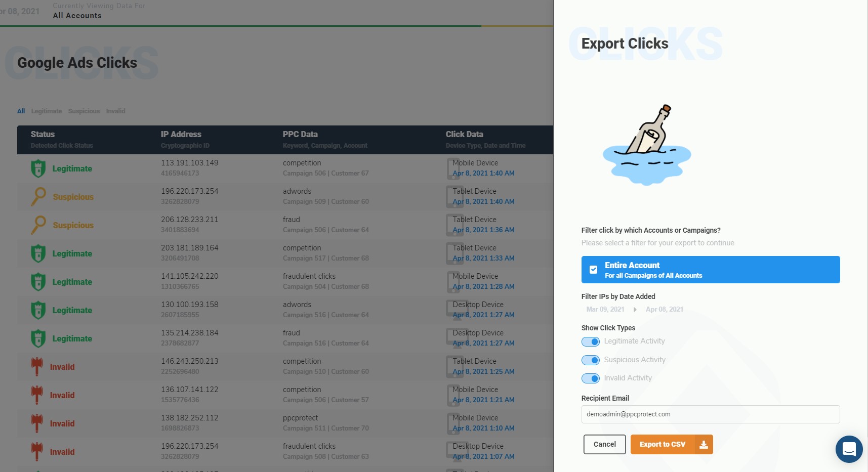Click the mobile device icon at 1:10 AM
The image size is (868, 472).
point(453,423)
